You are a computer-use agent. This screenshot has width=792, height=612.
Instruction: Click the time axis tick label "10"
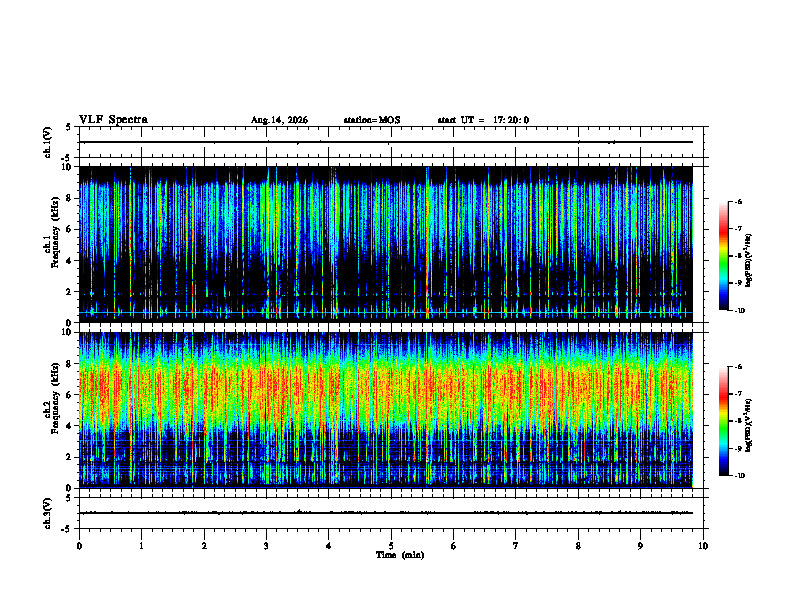[x=703, y=546]
